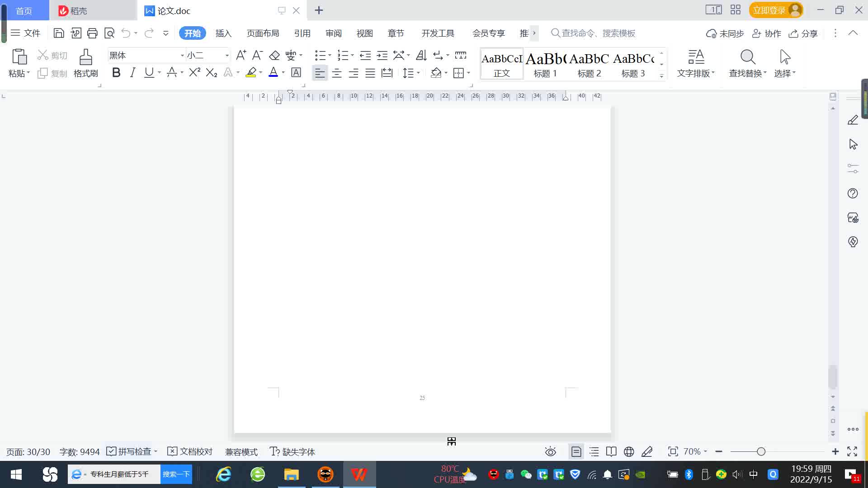This screenshot has height=488, width=868.
Task: Click the zoom slider handle
Action: click(761, 451)
